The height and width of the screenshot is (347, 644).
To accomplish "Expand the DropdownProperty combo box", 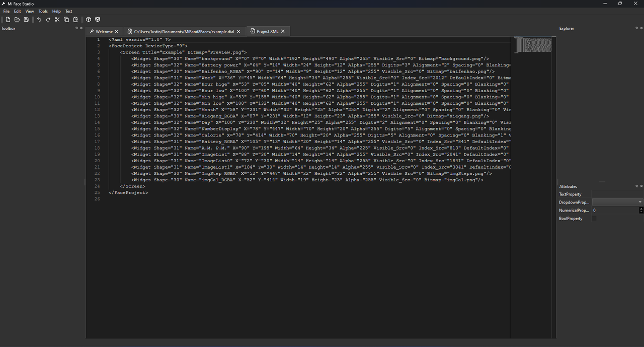I will pyautogui.click(x=617, y=202).
